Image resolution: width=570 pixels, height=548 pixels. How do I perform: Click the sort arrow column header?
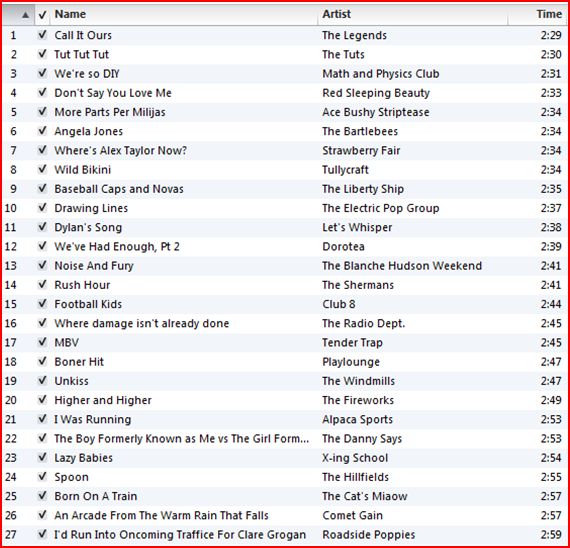tap(19, 14)
